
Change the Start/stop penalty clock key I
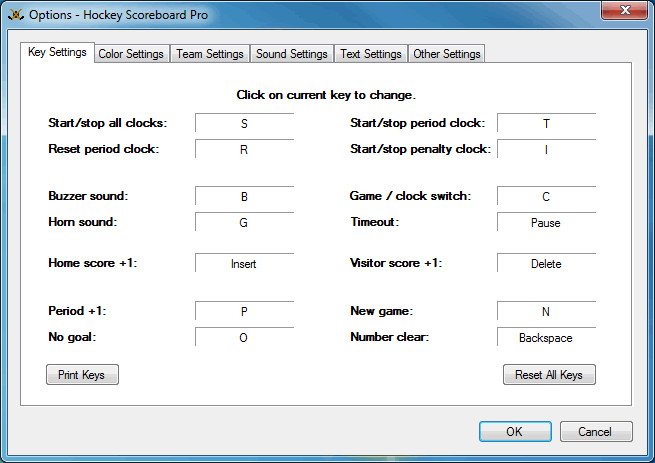click(x=546, y=149)
